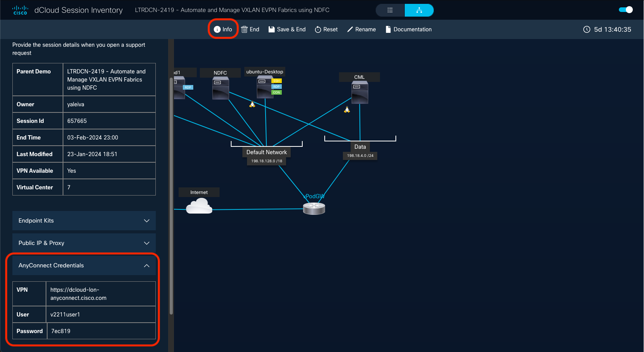Click the Internet label
The width and height of the screenshot is (644, 352).
click(199, 192)
